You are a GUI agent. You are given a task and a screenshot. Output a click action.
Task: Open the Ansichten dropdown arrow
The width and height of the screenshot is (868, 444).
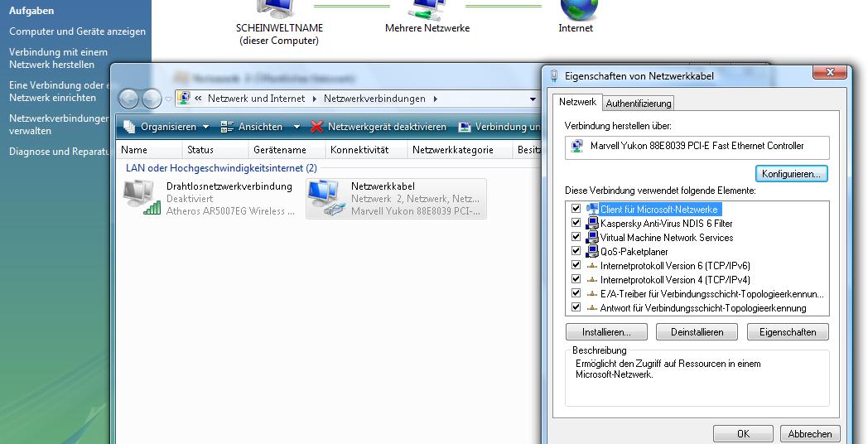[297, 128]
